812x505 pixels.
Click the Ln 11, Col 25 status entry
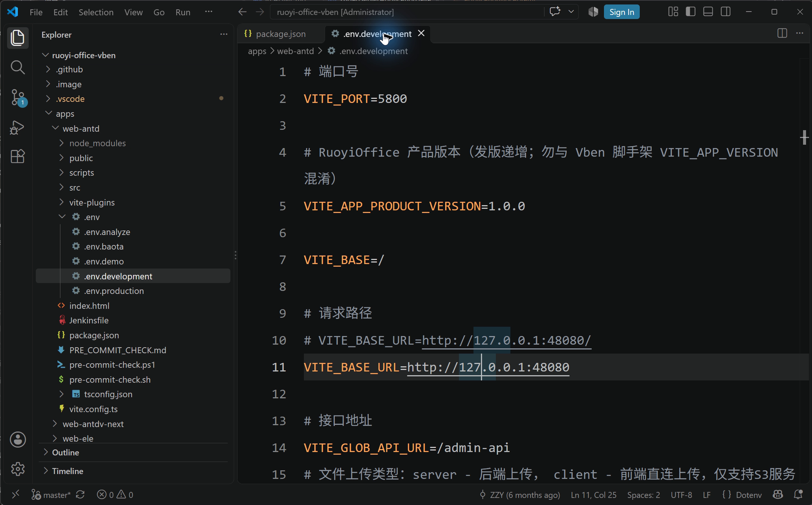point(594,495)
